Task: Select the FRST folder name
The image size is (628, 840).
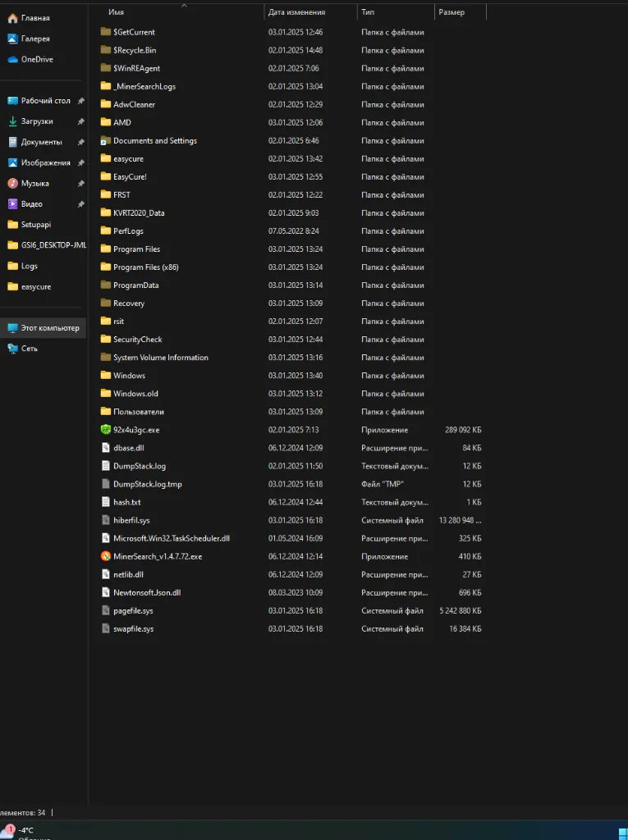Action: click(x=121, y=195)
